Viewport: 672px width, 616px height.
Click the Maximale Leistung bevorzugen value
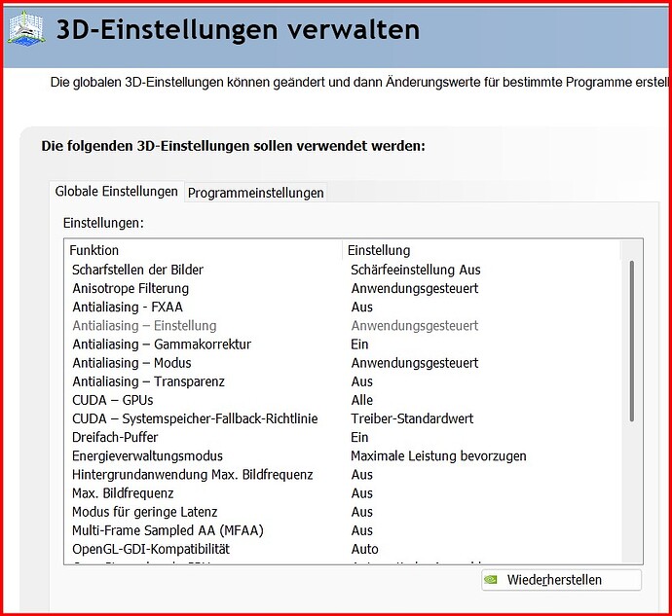coord(438,455)
